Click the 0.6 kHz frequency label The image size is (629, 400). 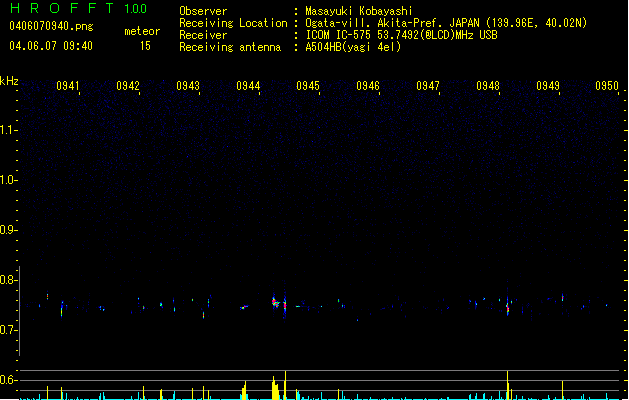8,380
